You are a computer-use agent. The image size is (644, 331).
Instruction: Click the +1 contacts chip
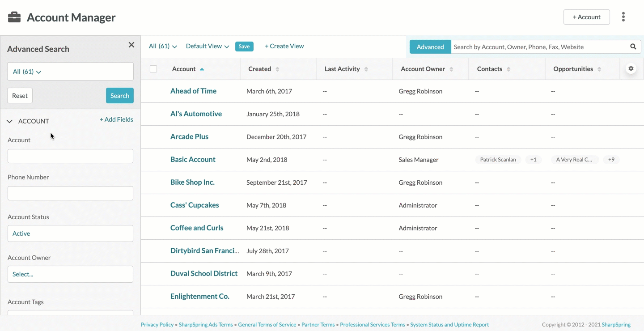coord(533,160)
